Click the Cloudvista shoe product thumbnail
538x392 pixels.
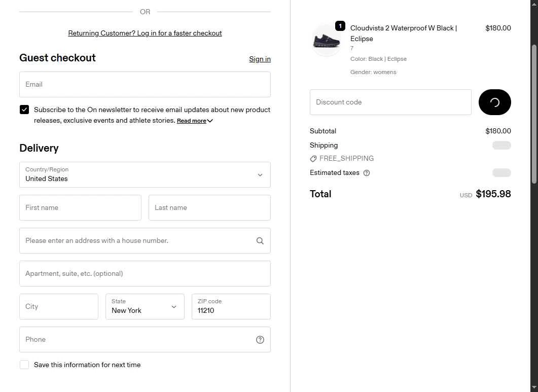[x=327, y=41]
